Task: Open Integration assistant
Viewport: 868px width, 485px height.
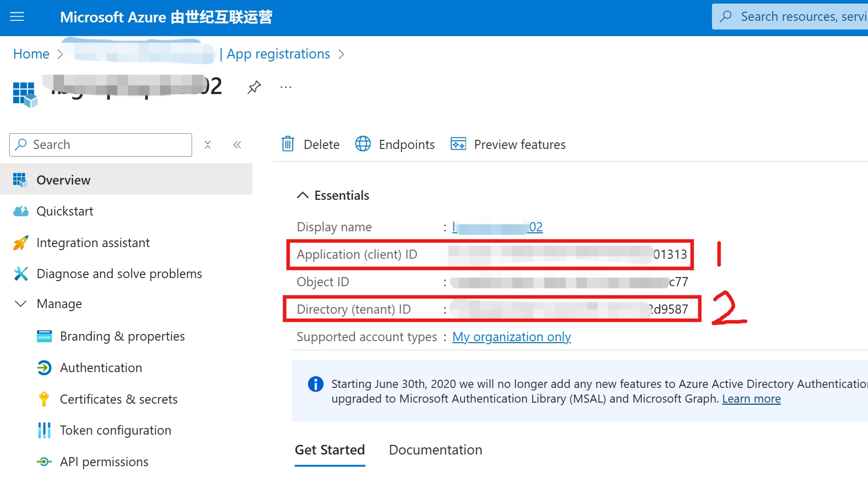Action: coord(93,243)
